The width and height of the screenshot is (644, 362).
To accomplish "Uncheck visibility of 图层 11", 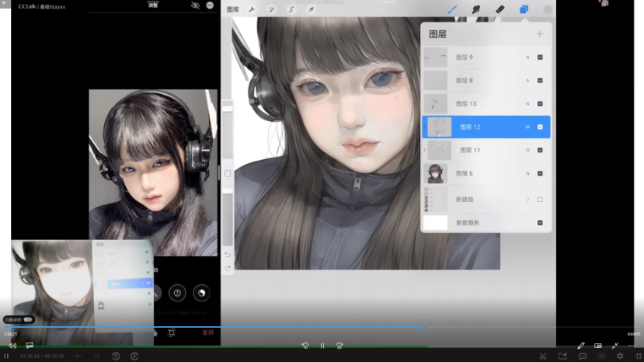I will click(x=540, y=150).
